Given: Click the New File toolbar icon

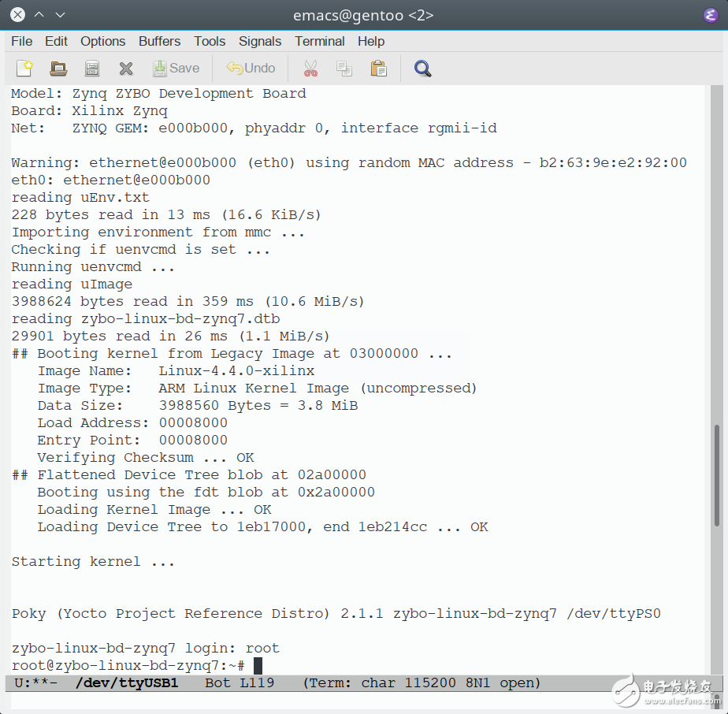Looking at the screenshot, I should [24, 69].
